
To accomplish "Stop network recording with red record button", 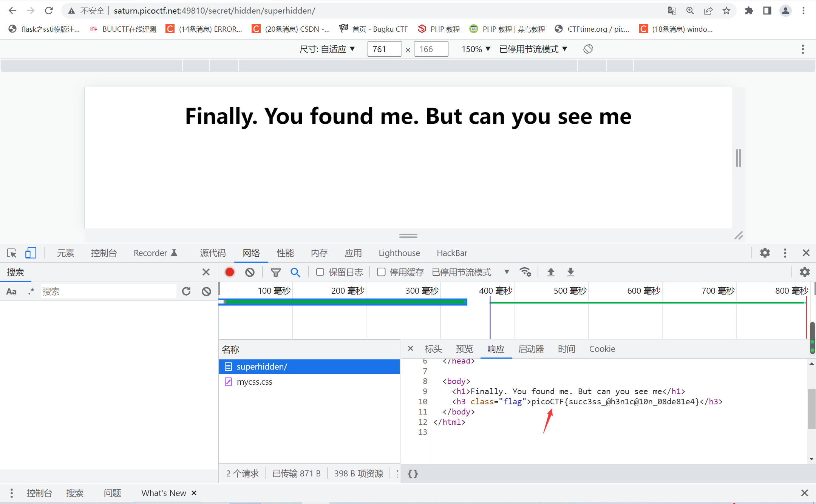I will click(229, 272).
